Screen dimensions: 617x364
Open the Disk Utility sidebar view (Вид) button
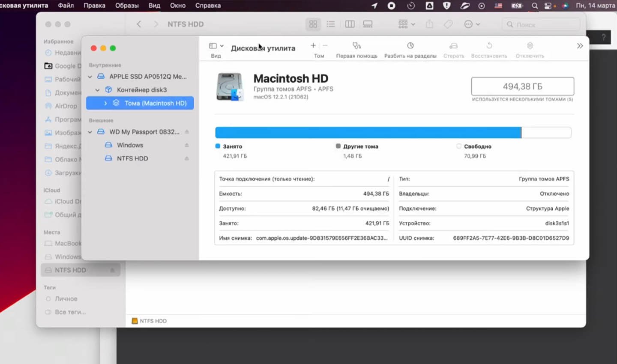[216, 46]
